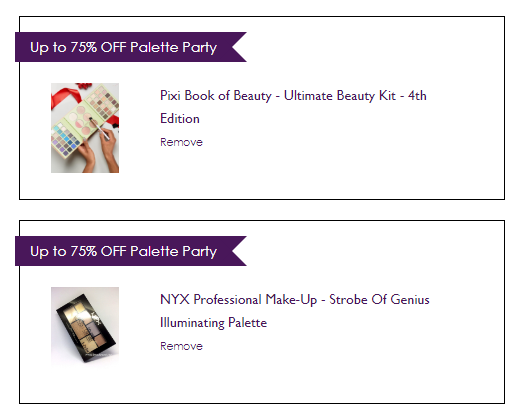This screenshot has width=518, height=417.
Task: Remove the NYX Illuminating Palette item
Action: tap(181, 346)
